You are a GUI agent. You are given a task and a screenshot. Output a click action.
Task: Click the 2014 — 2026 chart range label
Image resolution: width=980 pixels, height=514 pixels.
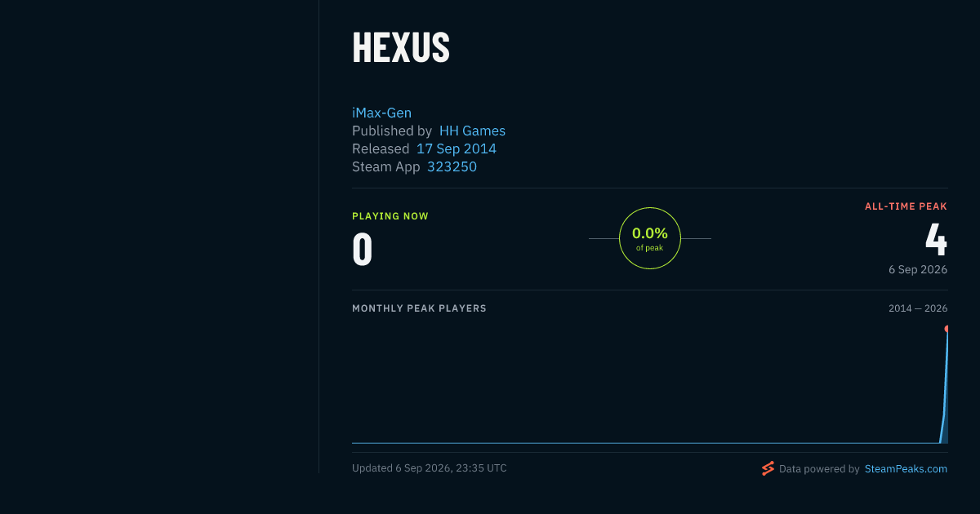(918, 308)
